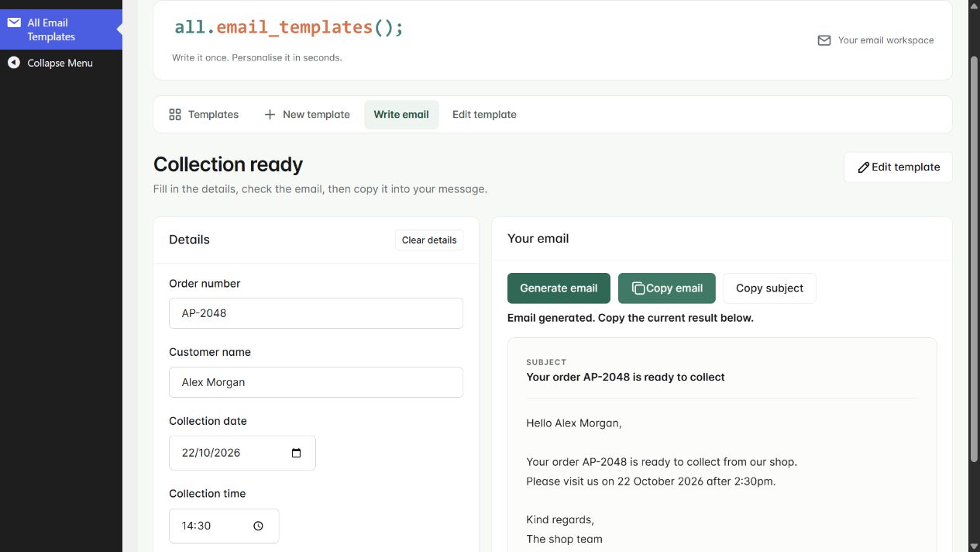
Task: Click the 'Email generated' status message
Action: [631, 318]
